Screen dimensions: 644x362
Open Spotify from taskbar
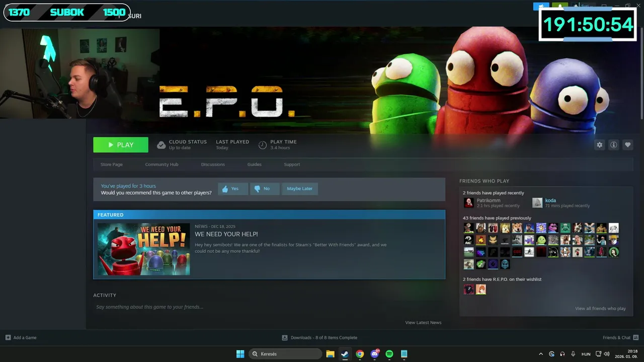(x=389, y=354)
